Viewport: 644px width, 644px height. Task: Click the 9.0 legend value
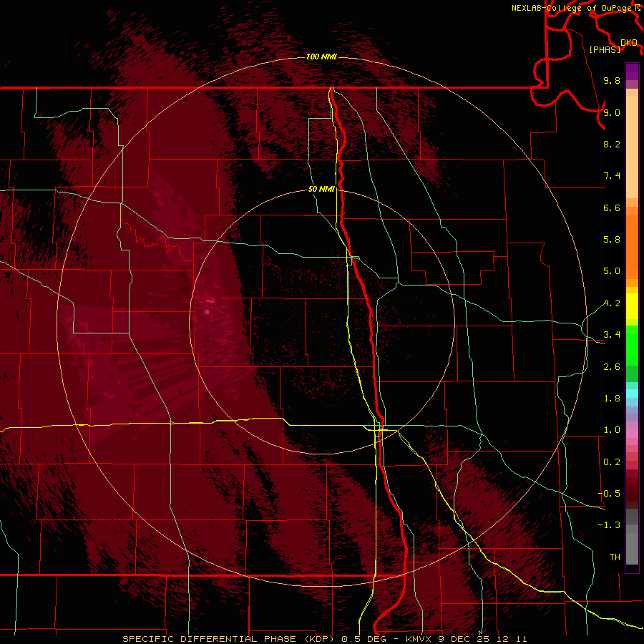pyautogui.click(x=612, y=112)
